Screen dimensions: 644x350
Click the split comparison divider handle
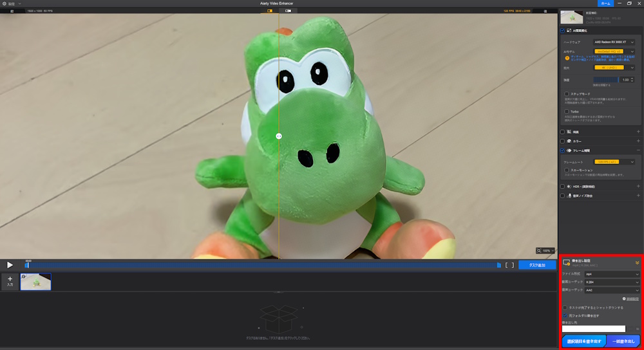pyautogui.click(x=279, y=136)
